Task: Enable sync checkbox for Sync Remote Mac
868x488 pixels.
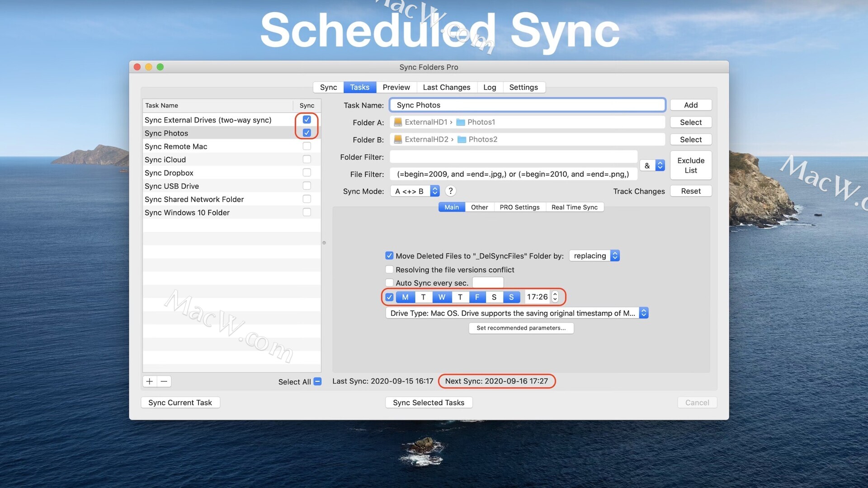Action: pos(307,146)
